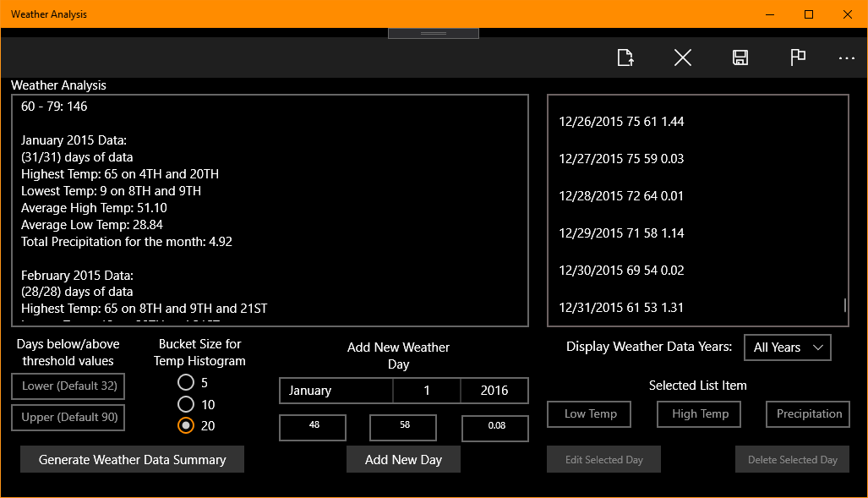Click the command bar drag handle at top
Screen dimensions: 868x498
click(x=434, y=33)
